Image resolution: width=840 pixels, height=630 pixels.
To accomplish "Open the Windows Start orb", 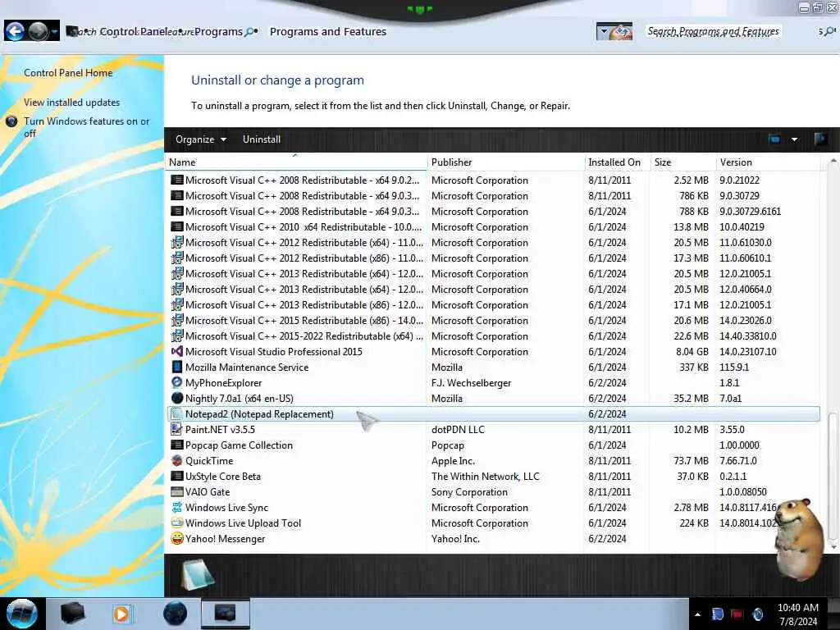I will [21, 614].
